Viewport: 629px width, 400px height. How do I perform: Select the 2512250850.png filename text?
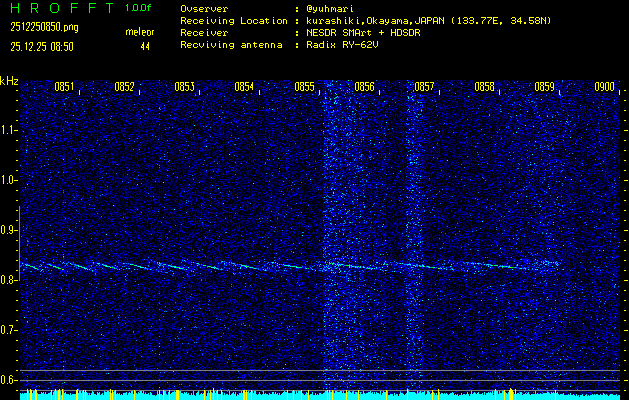pyautogui.click(x=36, y=27)
